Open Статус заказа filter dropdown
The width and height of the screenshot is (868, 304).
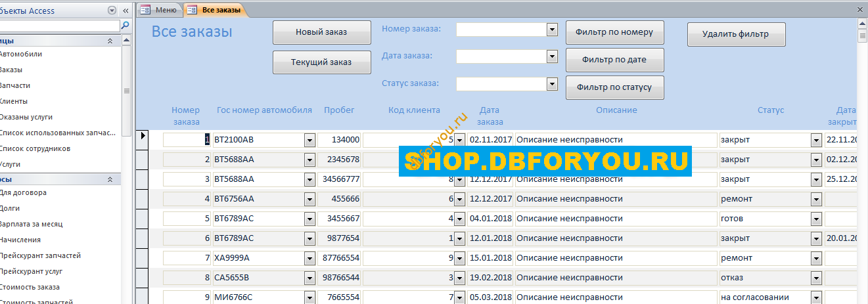pos(552,85)
